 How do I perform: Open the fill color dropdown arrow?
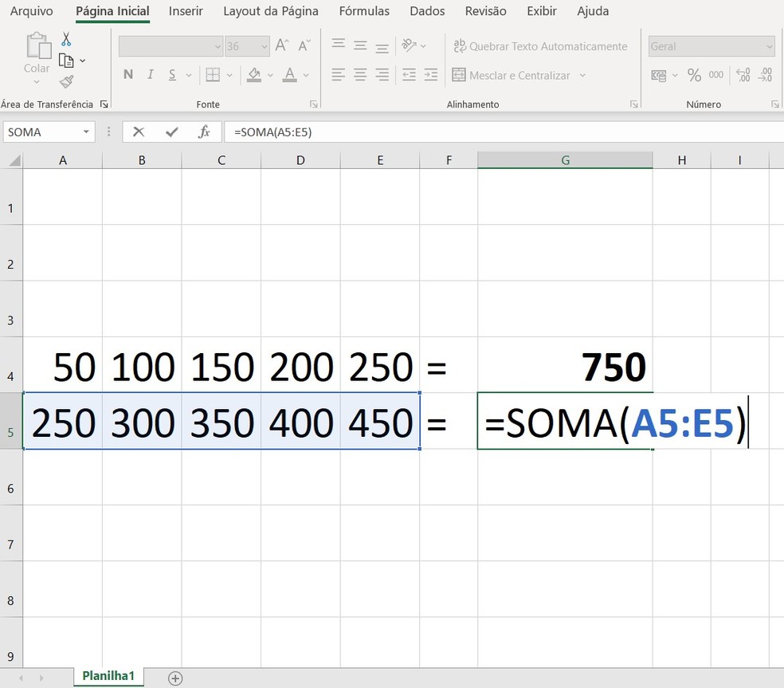[269, 75]
